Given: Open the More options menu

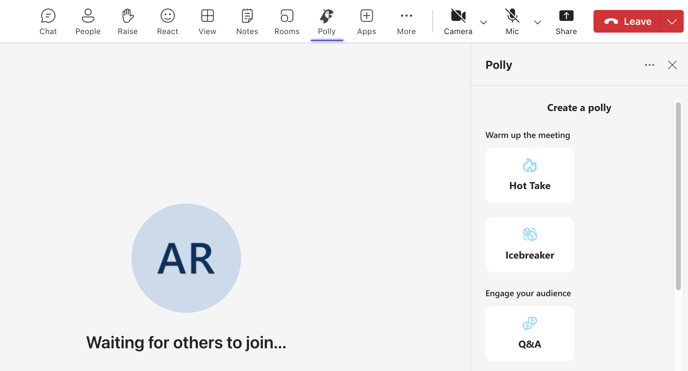Looking at the screenshot, I should point(406,21).
